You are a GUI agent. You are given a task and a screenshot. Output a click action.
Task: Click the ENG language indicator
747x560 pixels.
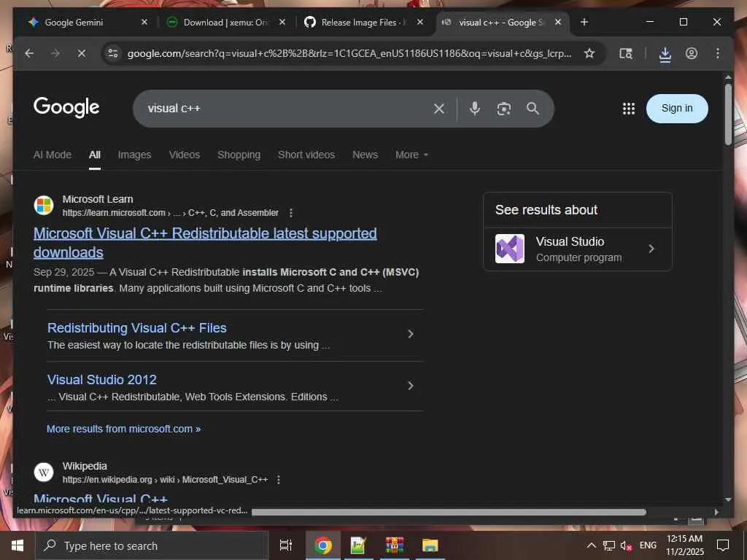tap(648, 545)
